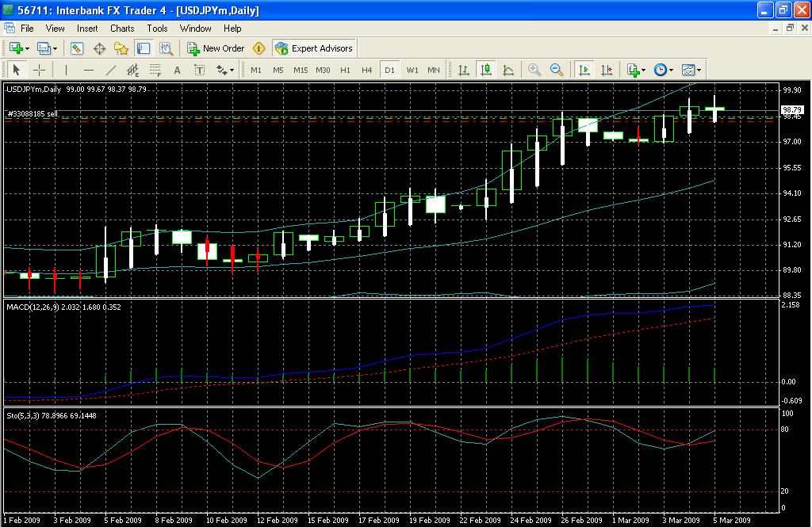The height and width of the screenshot is (527, 812).
Task: Open the Insert menu
Action: 87,29
